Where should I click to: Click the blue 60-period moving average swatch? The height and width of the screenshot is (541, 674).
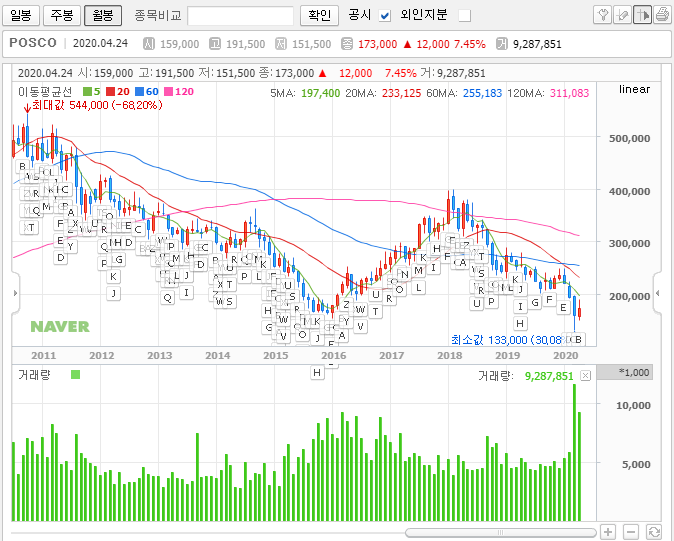coord(139,92)
